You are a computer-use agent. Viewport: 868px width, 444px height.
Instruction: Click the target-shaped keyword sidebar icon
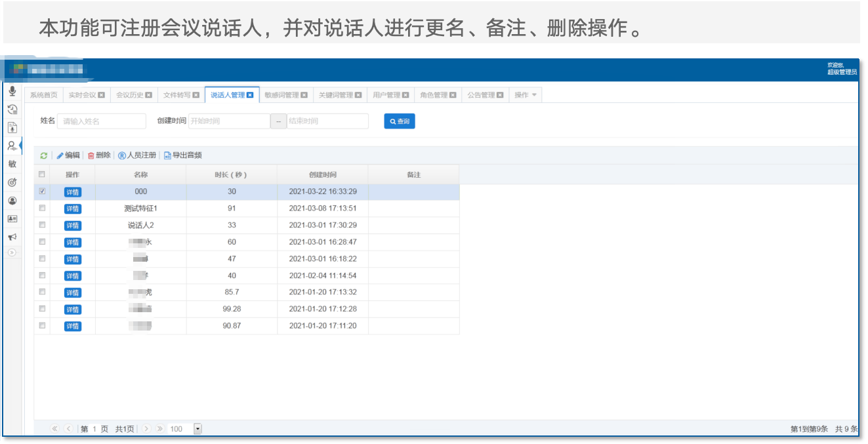click(12, 182)
